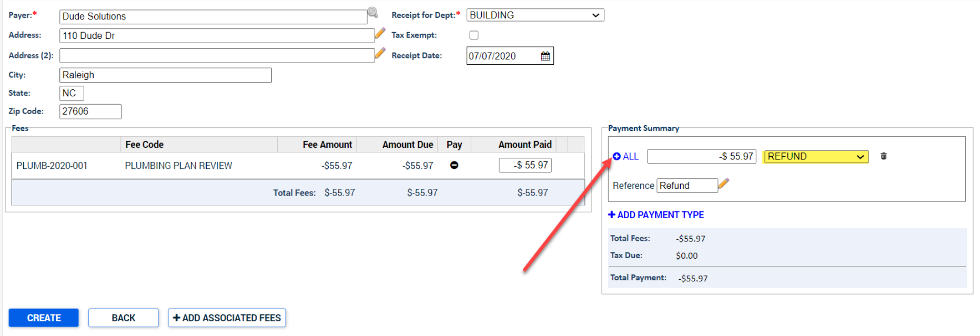The width and height of the screenshot is (980, 336).
Task: Click Fee Amount column header
Action: pos(317,145)
